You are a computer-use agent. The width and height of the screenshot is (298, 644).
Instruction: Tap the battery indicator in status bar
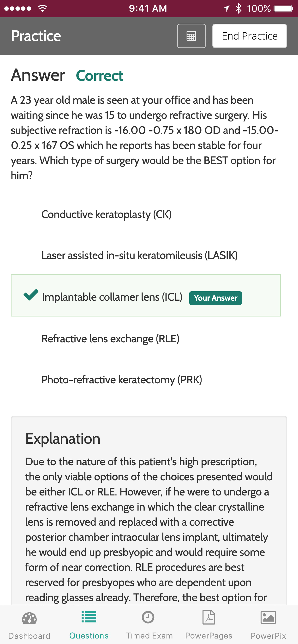pyautogui.click(x=283, y=9)
